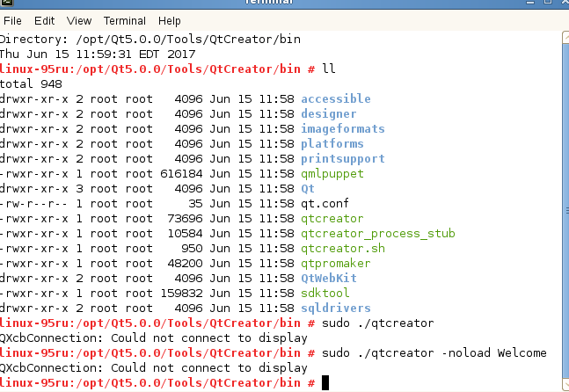Click the file size '48200'
Image resolution: width=569 pixels, height=392 pixels.
(x=185, y=264)
